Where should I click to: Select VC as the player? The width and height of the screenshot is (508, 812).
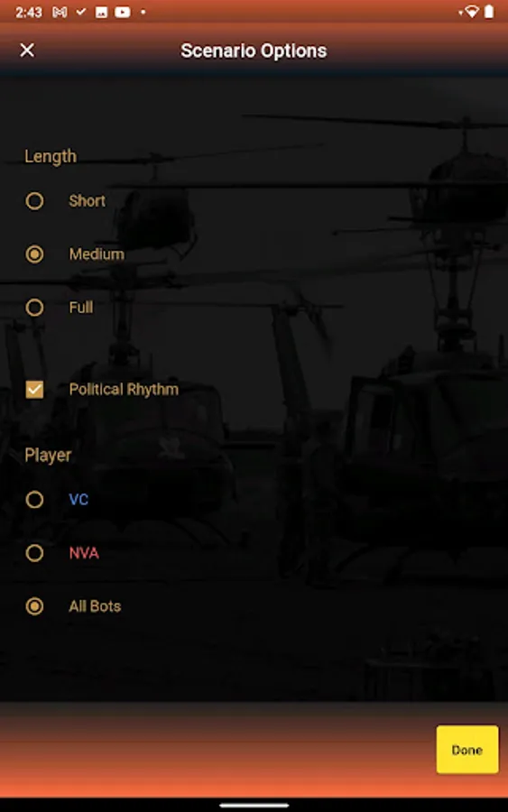[x=34, y=500]
